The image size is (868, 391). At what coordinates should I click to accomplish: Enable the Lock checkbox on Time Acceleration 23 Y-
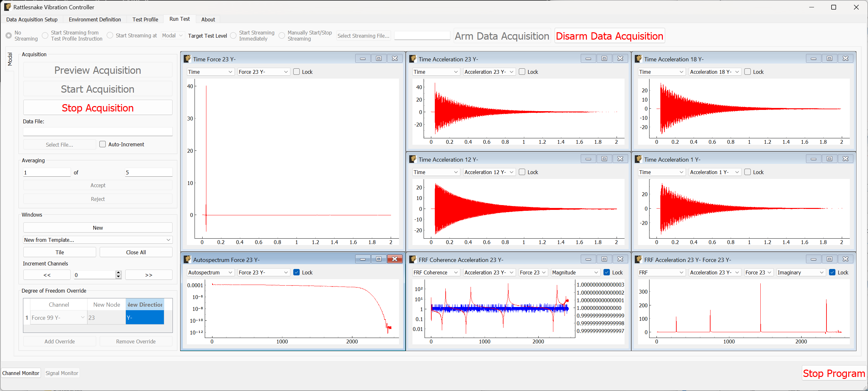pyautogui.click(x=522, y=72)
